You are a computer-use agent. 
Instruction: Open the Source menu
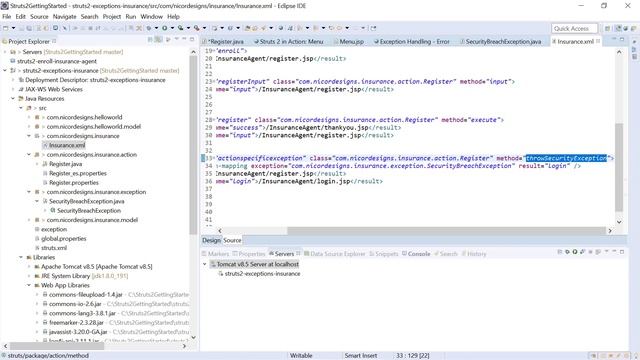click(x=39, y=17)
